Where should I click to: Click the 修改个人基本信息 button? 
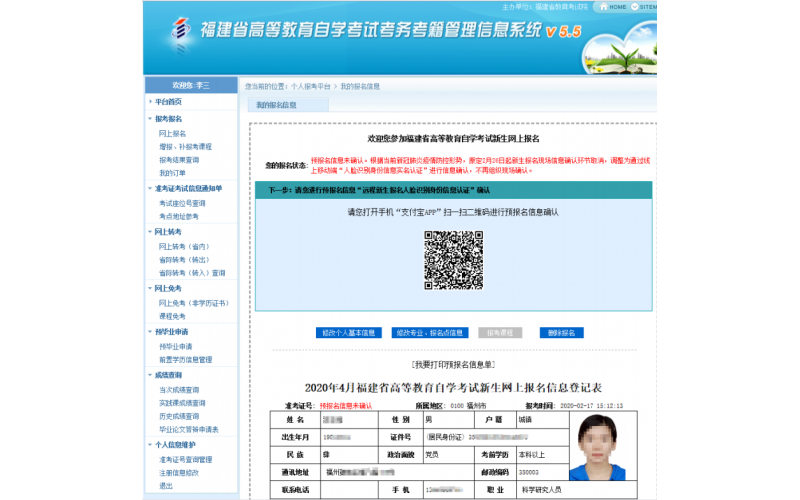(x=348, y=333)
